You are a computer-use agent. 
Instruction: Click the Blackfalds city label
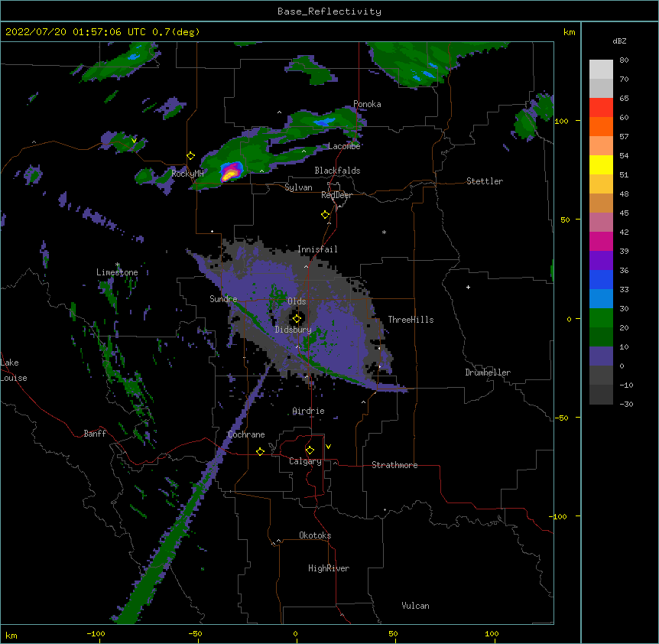(x=337, y=171)
